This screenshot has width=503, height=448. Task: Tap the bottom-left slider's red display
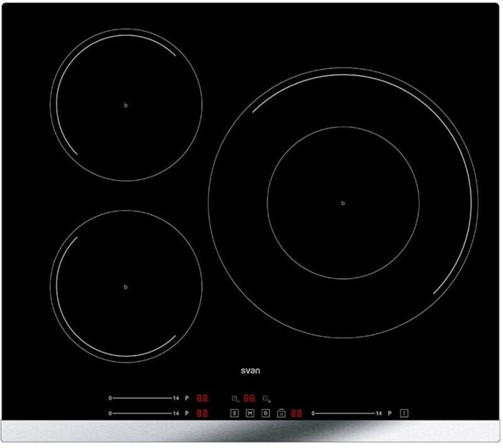point(202,413)
